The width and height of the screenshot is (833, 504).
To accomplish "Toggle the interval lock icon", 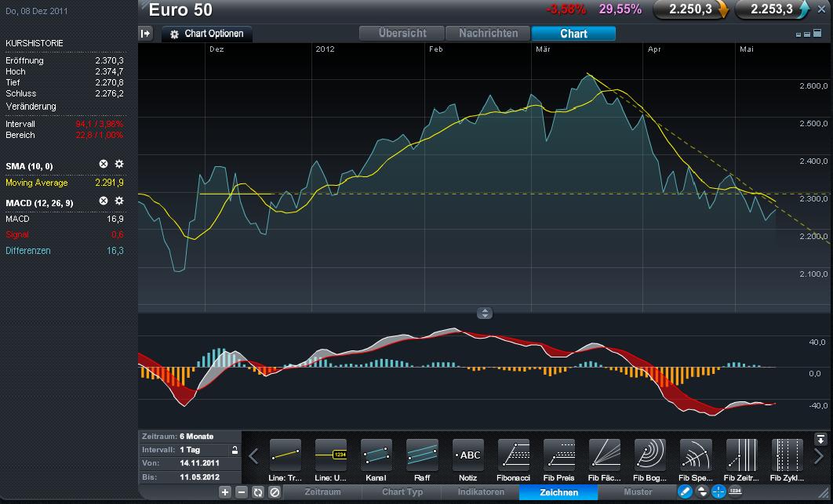I will coord(234,451).
